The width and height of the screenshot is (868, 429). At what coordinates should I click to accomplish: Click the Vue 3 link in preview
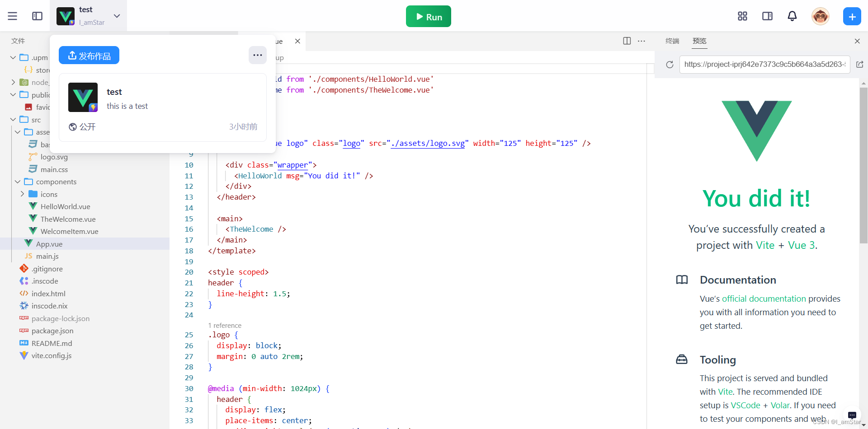click(x=802, y=245)
